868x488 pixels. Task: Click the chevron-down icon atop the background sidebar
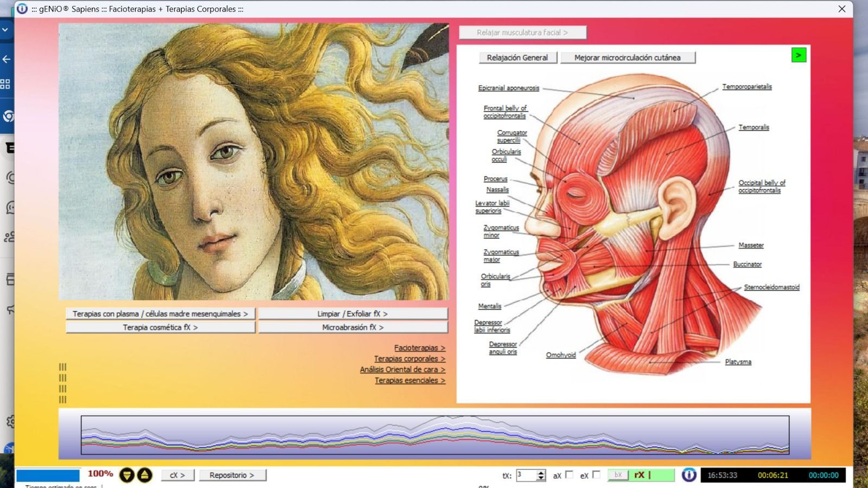click(5, 30)
